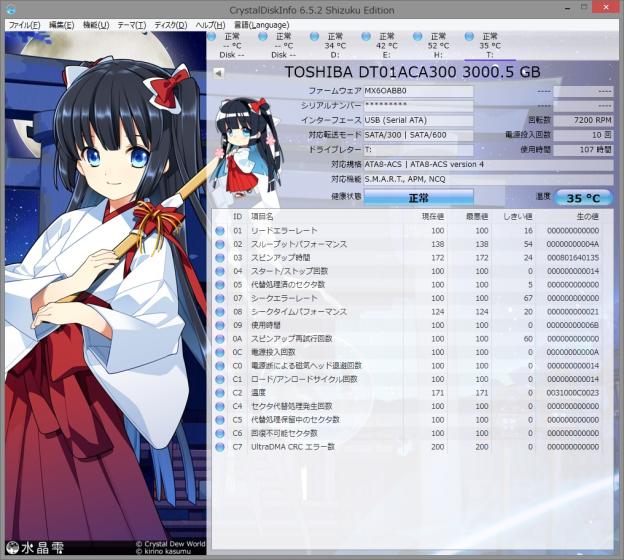Viewport: 624px width, 560px height.
Task: Click the status orb for attribute 08
Action: (220, 312)
